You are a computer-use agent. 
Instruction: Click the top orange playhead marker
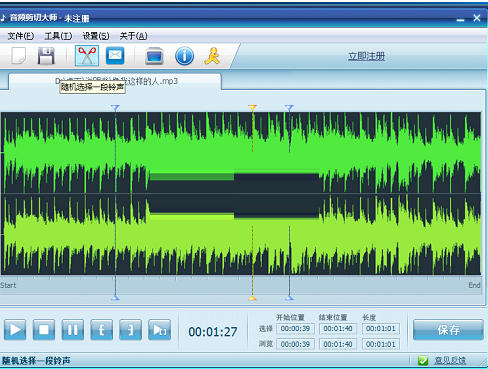tap(252, 107)
